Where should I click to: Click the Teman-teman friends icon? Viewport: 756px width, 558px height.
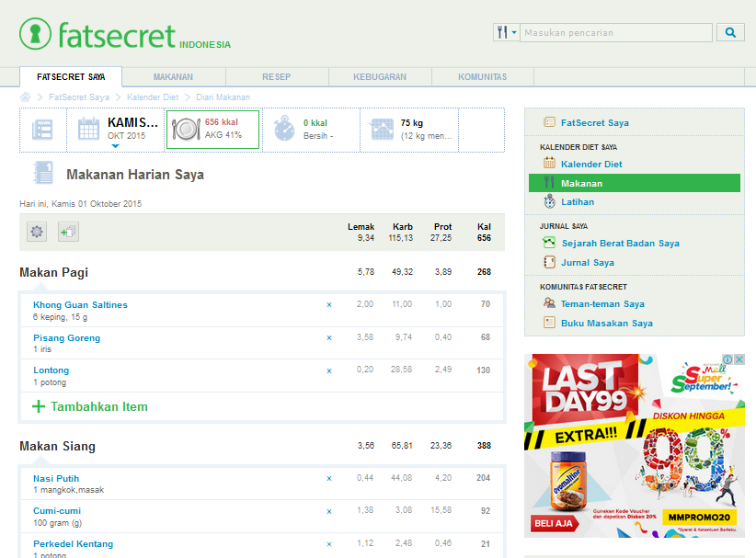549,302
